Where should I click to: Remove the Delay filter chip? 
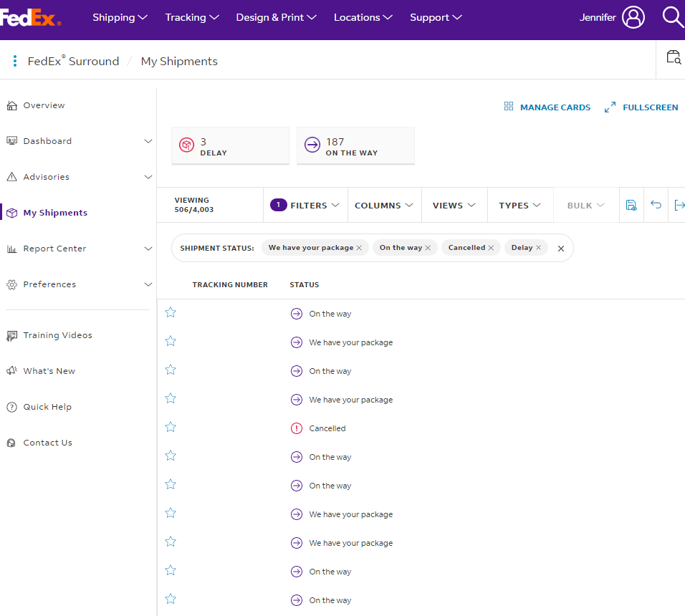pyautogui.click(x=538, y=248)
